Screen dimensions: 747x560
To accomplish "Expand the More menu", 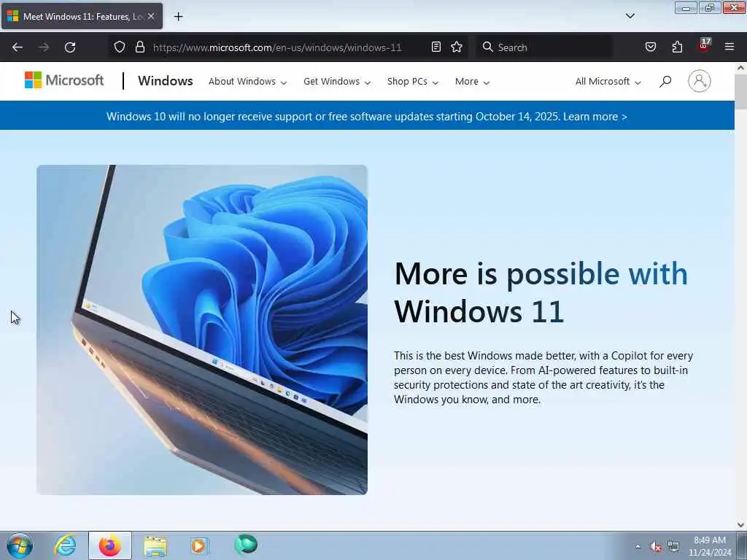I will pyautogui.click(x=472, y=82).
